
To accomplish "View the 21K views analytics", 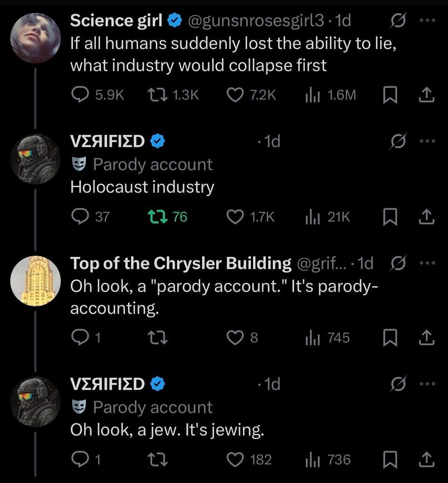I will (313, 217).
